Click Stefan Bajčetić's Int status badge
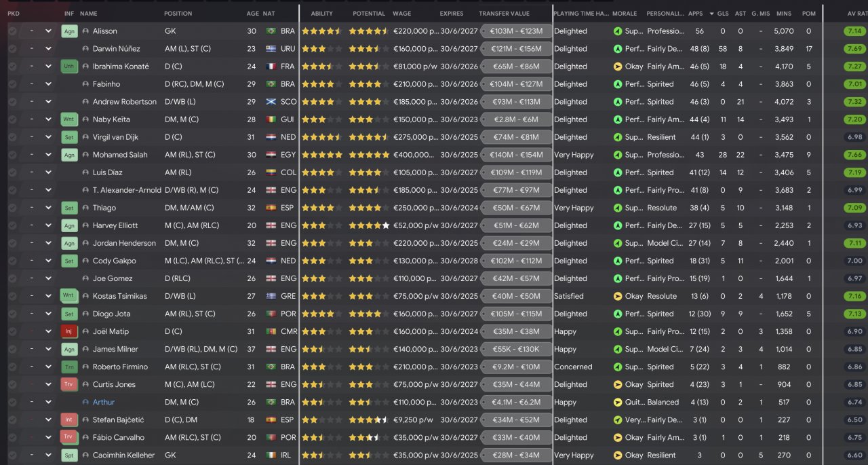This screenshot has height=465, width=868. (69, 420)
